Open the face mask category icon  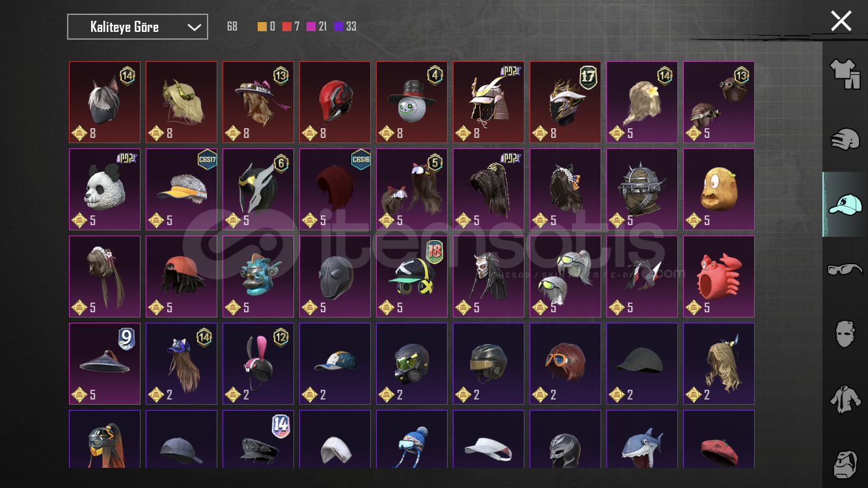(845, 334)
